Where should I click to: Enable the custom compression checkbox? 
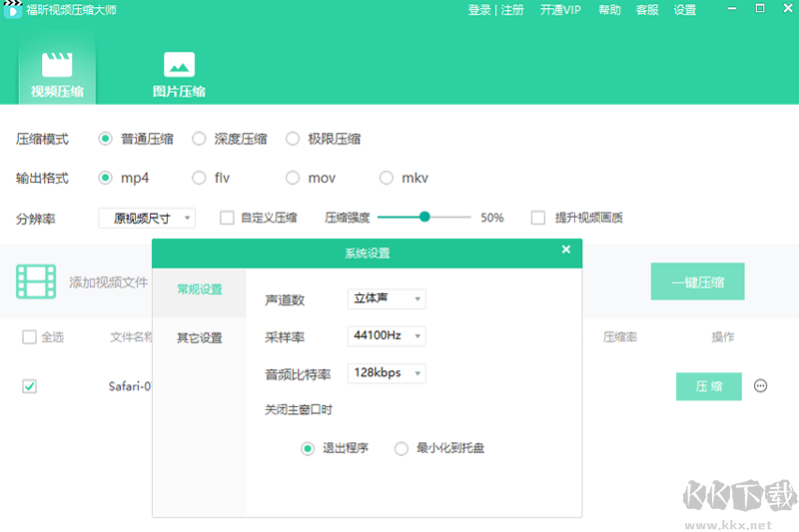click(227, 218)
